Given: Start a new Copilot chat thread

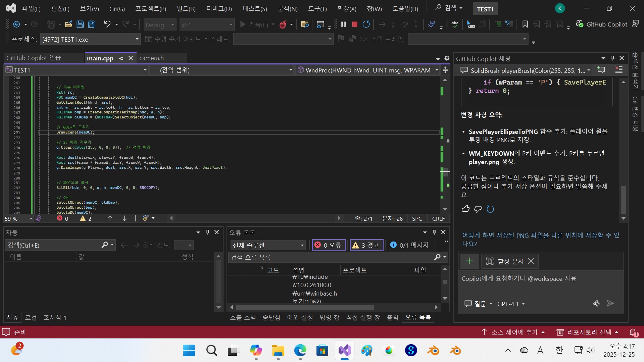Looking at the screenshot, I should [601, 70].
